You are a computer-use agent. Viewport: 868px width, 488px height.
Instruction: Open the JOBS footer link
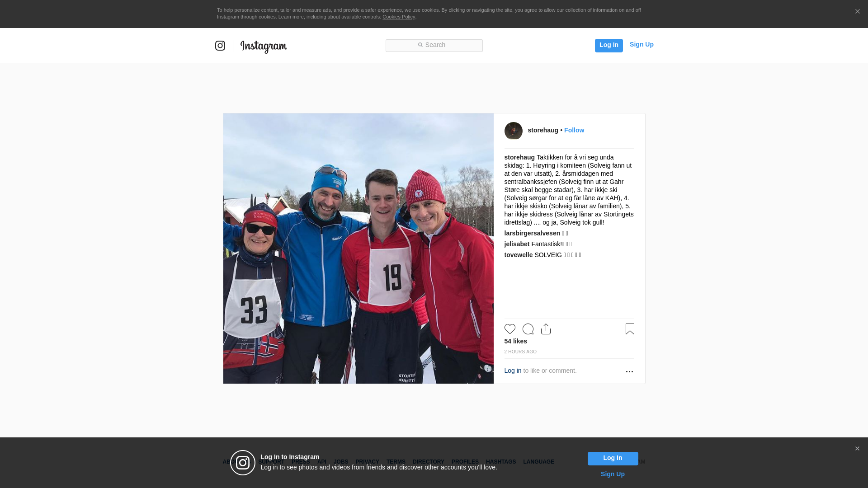pyautogui.click(x=341, y=462)
